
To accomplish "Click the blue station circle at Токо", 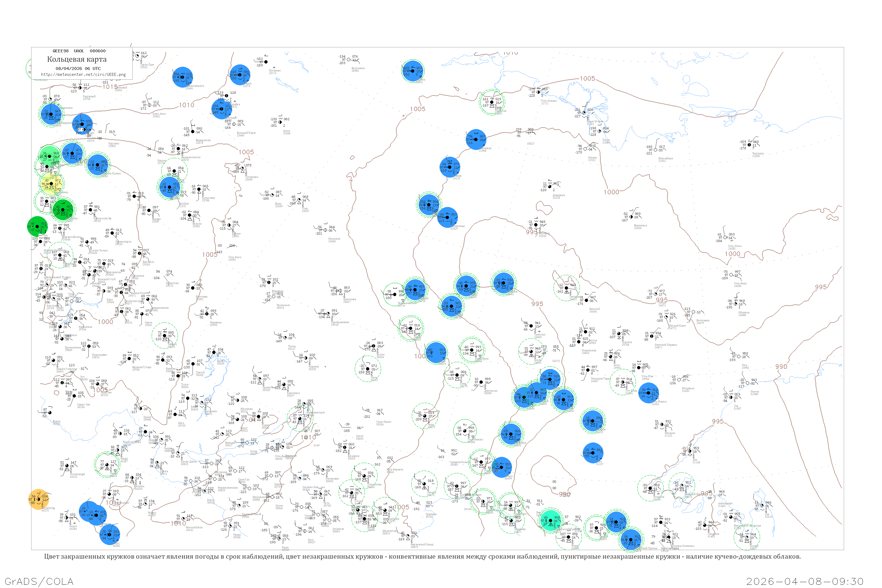I will [593, 453].
